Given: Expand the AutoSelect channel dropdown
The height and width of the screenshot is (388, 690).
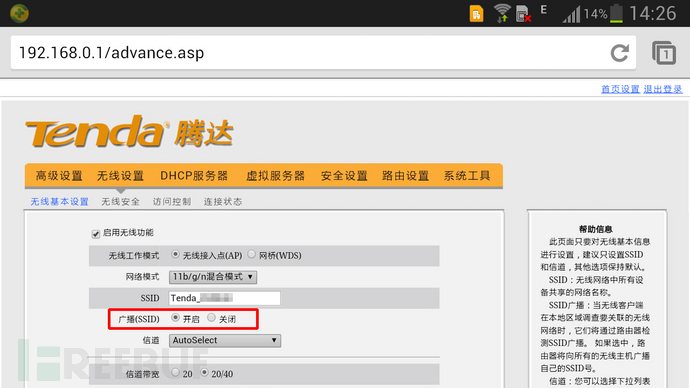Looking at the screenshot, I should [225, 340].
